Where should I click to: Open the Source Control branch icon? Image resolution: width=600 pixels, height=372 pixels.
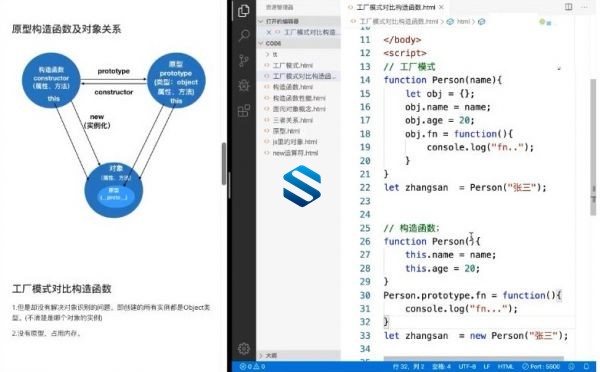click(x=244, y=60)
